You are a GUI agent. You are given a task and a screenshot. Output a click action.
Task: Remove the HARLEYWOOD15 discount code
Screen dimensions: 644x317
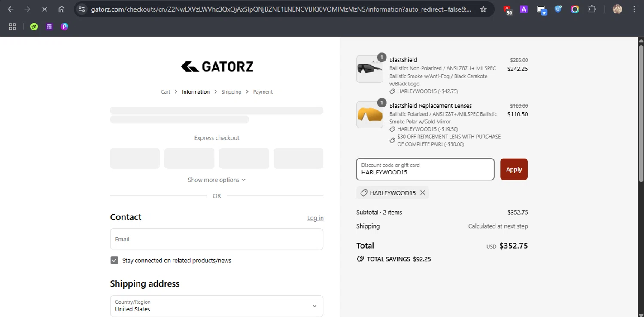(x=422, y=193)
